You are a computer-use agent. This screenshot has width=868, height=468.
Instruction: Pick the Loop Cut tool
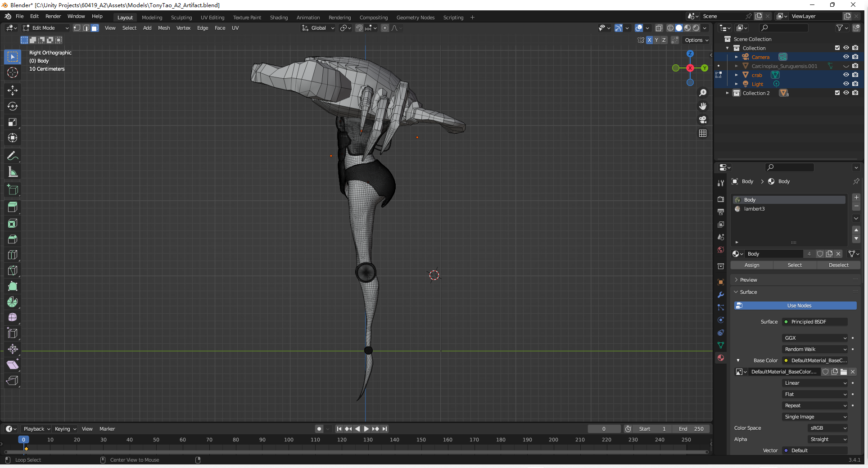(13, 255)
